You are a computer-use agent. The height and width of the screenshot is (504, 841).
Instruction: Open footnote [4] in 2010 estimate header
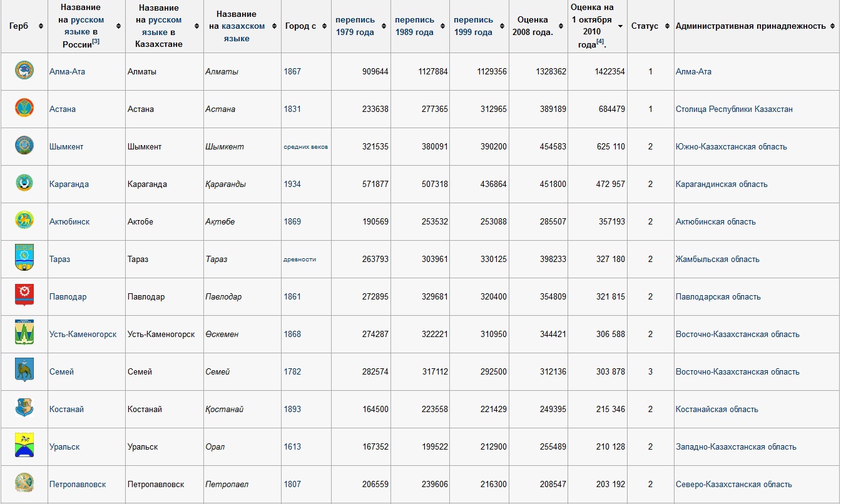tap(600, 41)
